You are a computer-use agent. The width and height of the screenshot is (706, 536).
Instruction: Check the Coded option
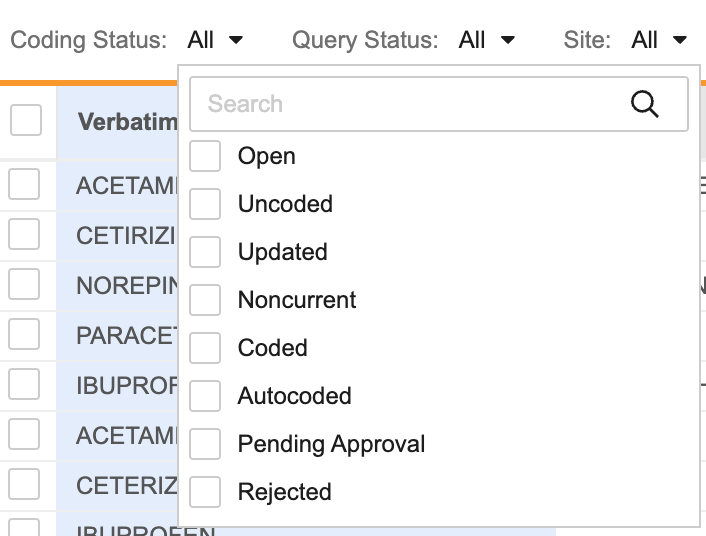(x=205, y=348)
